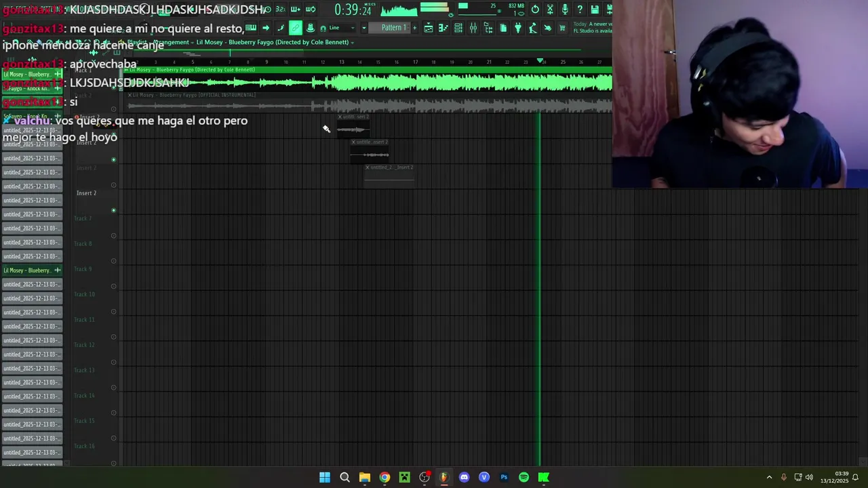This screenshot has width=868, height=488.
Task: Toggle the hat icon in toolbar
Action: [x=311, y=28]
